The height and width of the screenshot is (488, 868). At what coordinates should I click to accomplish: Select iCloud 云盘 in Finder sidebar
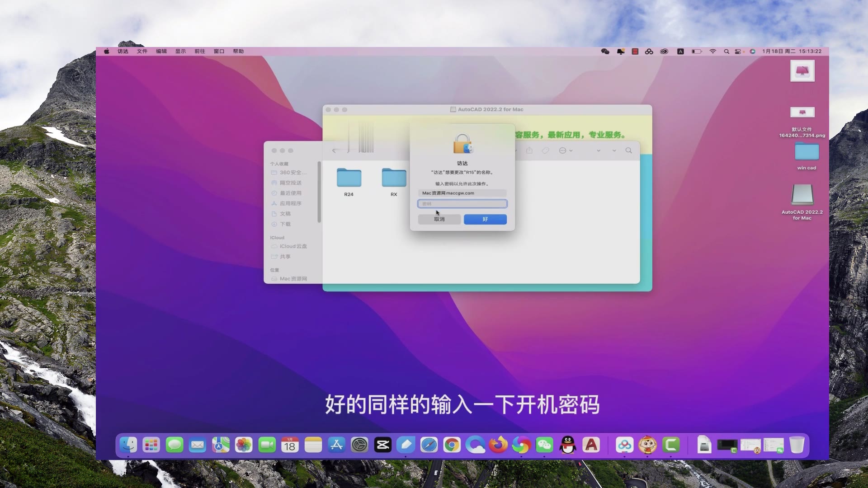[289, 247]
